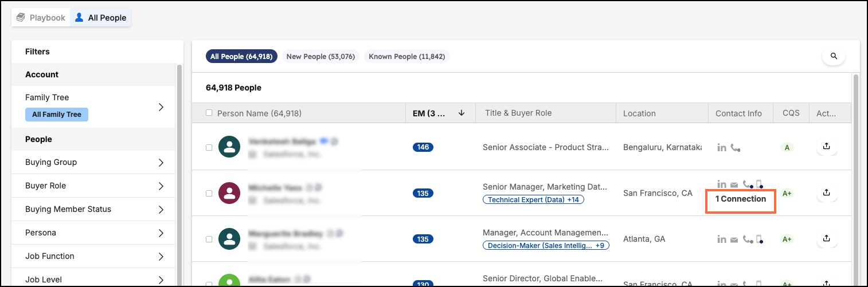
Task: Expand the Job Function filter chevron
Action: pos(161,257)
